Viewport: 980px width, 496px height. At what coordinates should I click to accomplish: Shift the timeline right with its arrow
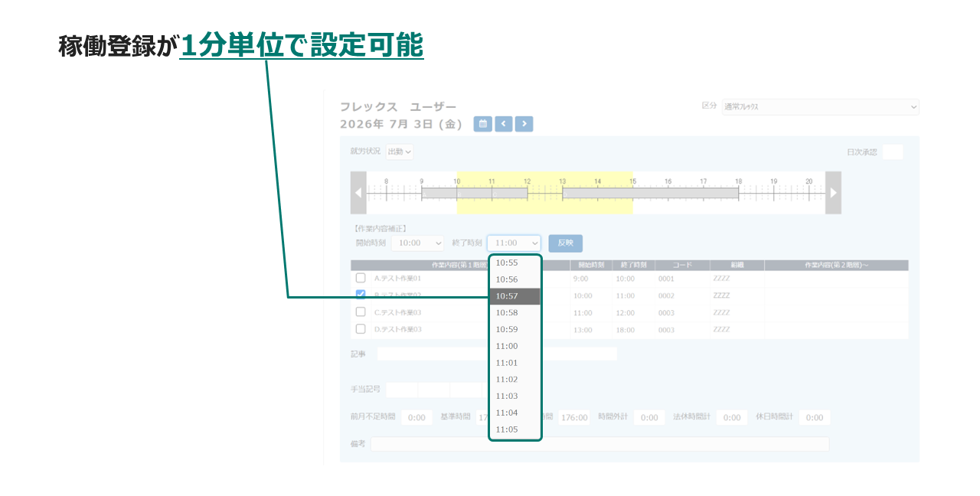[833, 193]
